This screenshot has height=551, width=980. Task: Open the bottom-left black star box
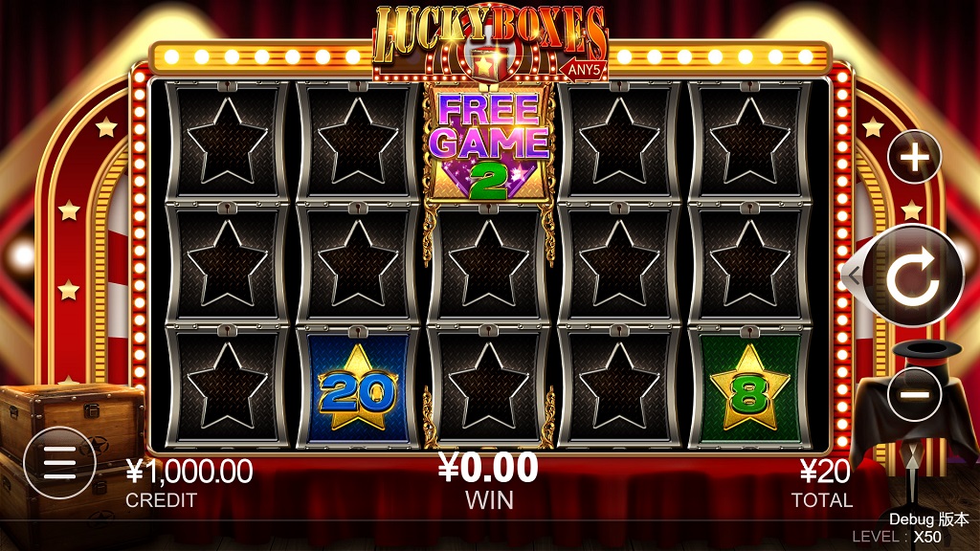click(227, 387)
